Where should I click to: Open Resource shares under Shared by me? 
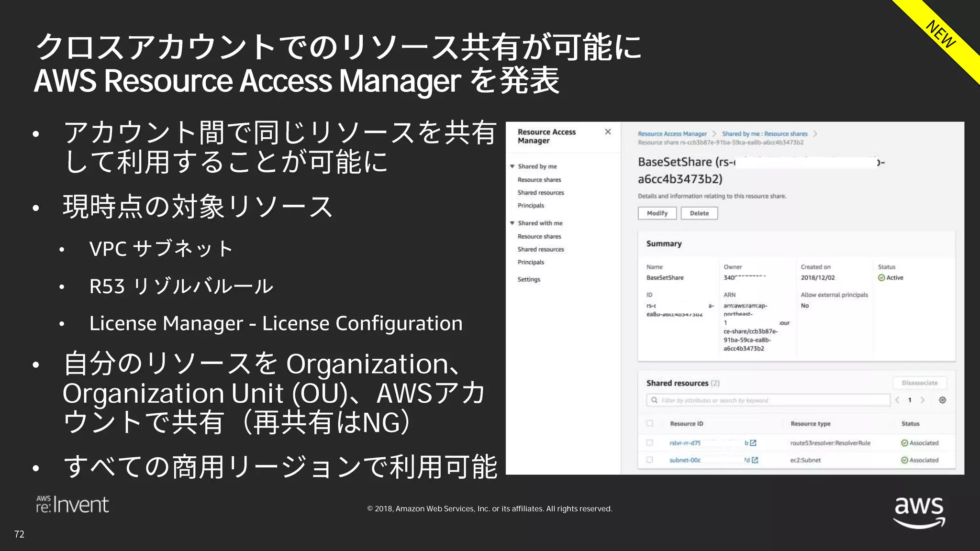(x=539, y=180)
